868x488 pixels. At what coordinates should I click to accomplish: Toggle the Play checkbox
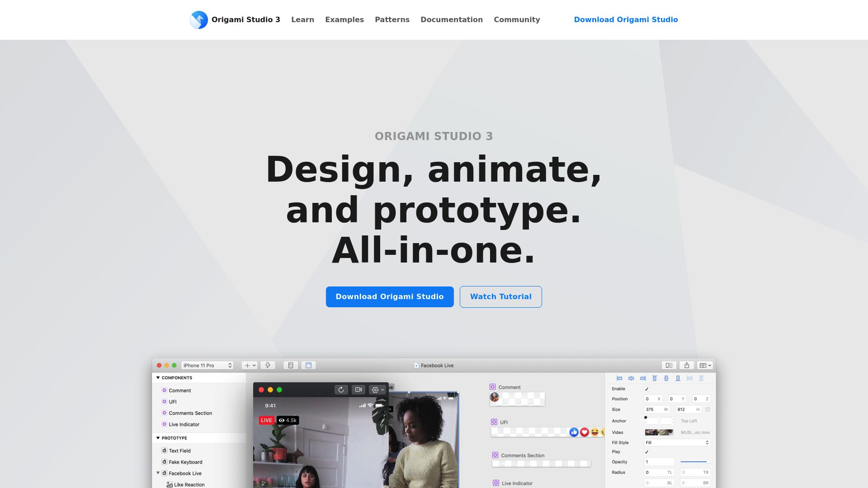tap(646, 452)
